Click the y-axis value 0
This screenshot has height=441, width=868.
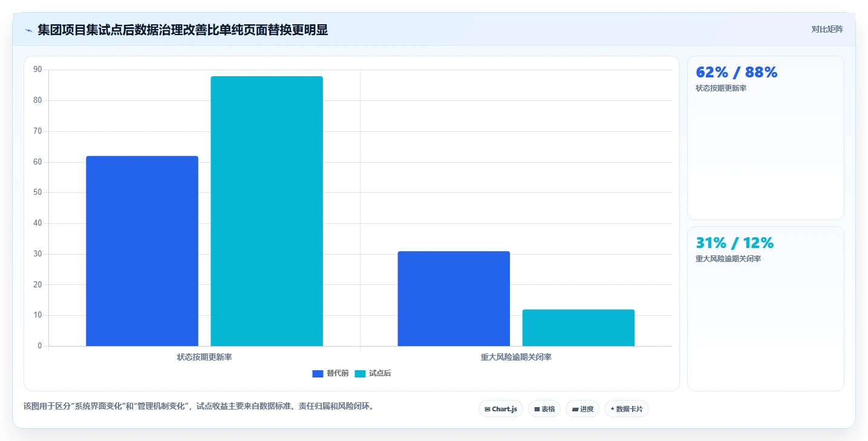(x=40, y=346)
